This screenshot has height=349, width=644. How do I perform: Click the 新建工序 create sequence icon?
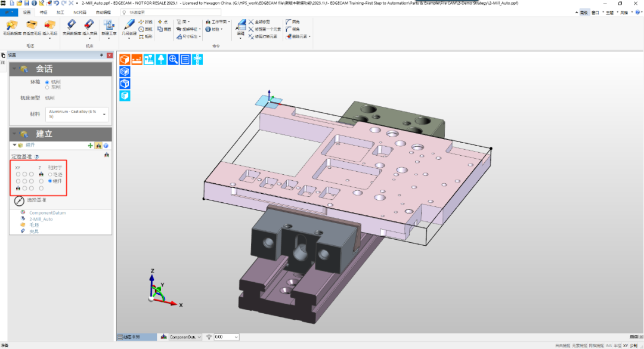pyautogui.click(x=109, y=27)
